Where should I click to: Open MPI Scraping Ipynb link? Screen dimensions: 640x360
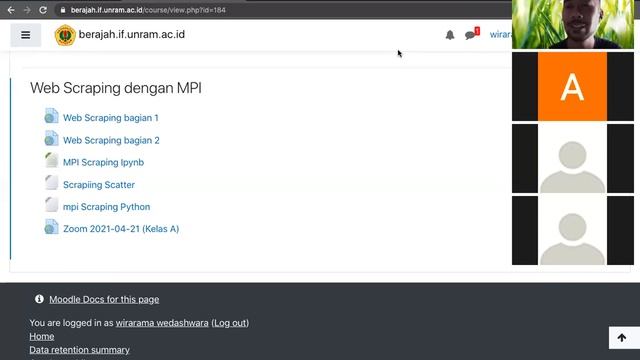pyautogui.click(x=103, y=162)
